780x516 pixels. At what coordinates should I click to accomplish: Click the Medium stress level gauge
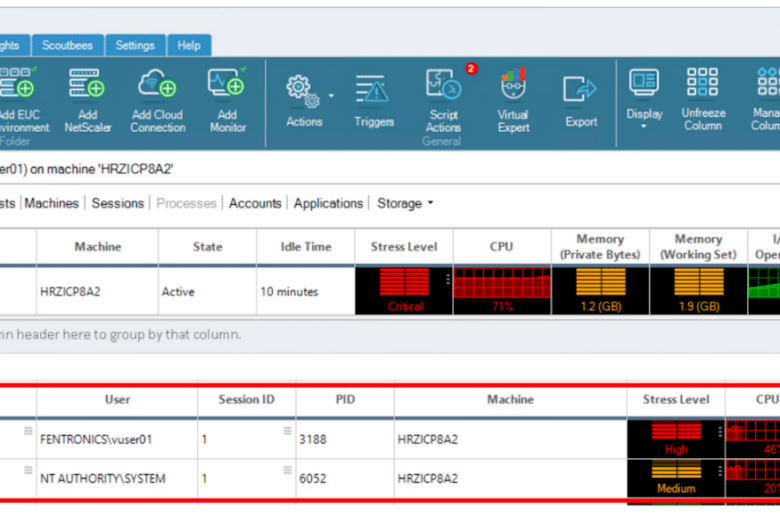click(x=676, y=478)
